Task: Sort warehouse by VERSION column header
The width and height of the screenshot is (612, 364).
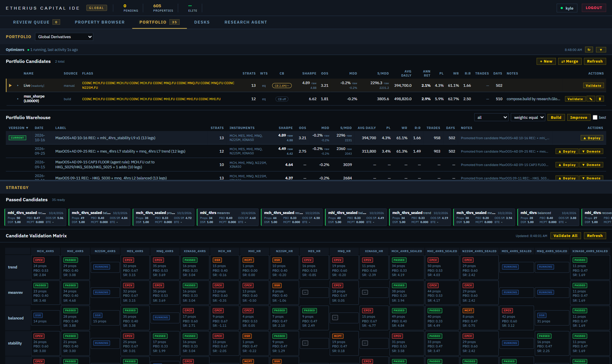Action: click(18, 128)
